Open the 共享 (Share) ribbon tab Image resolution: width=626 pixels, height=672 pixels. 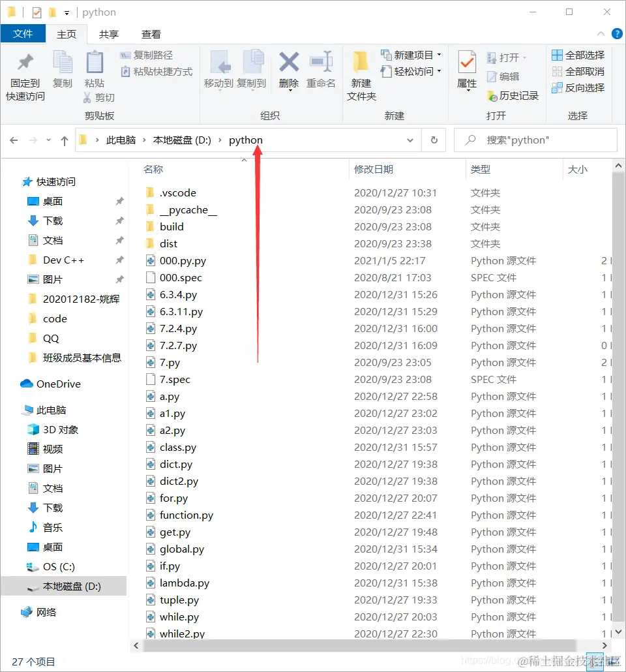click(x=108, y=34)
